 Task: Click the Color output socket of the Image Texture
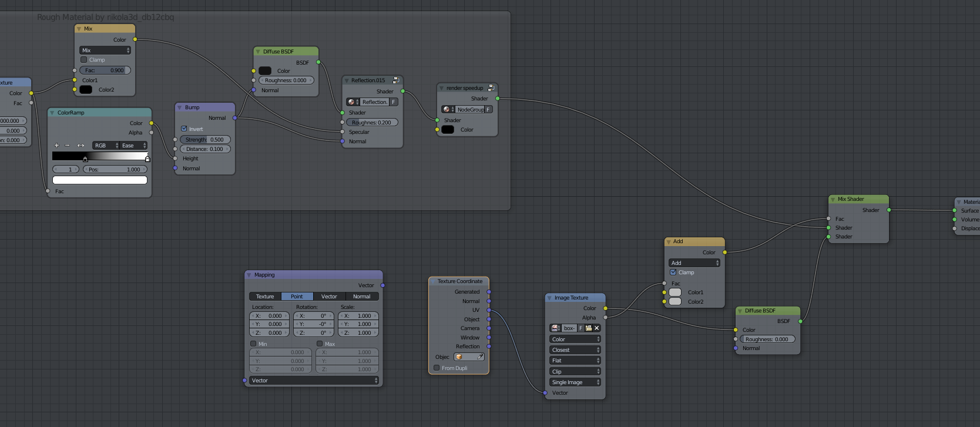pos(605,308)
